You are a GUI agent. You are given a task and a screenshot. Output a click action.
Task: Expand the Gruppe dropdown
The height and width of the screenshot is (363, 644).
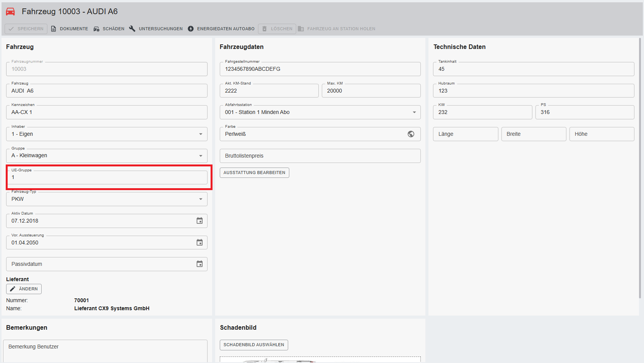[x=201, y=156]
